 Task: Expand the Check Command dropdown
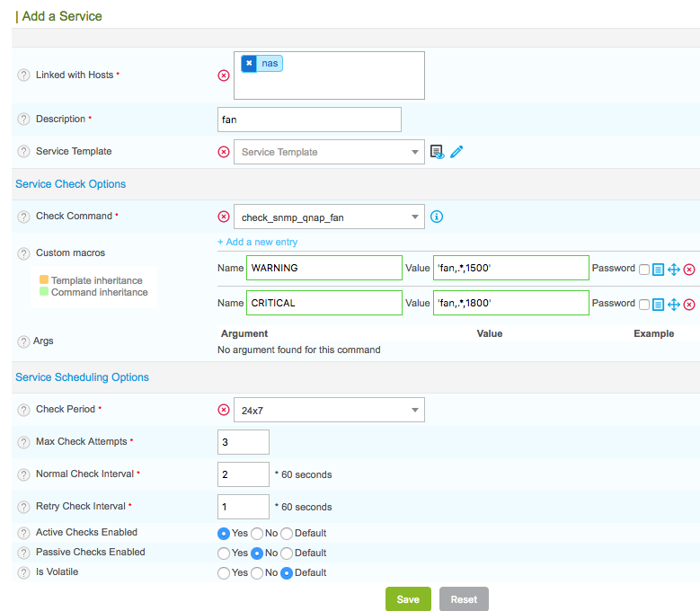pos(328,217)
